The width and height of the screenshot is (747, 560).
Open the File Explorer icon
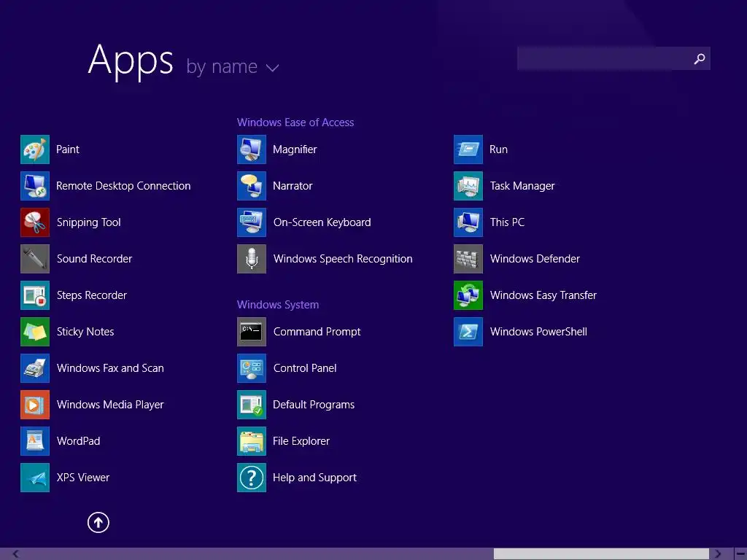point(252,441)
